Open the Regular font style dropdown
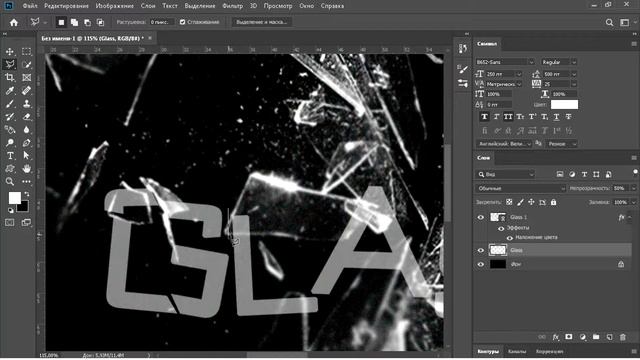The width and height of the screenshot is (640, 360). [574, 62]
